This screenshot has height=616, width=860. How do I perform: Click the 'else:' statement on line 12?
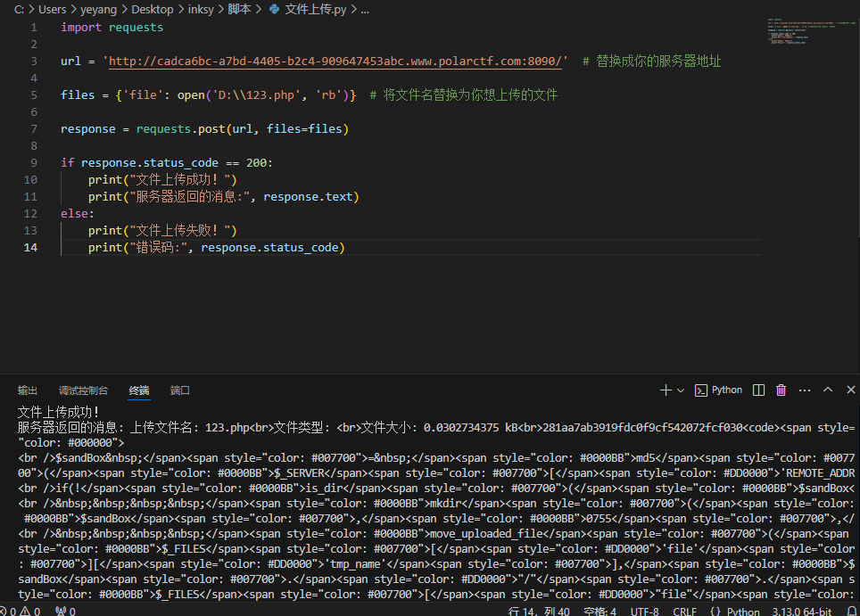(x=78, y=213)
